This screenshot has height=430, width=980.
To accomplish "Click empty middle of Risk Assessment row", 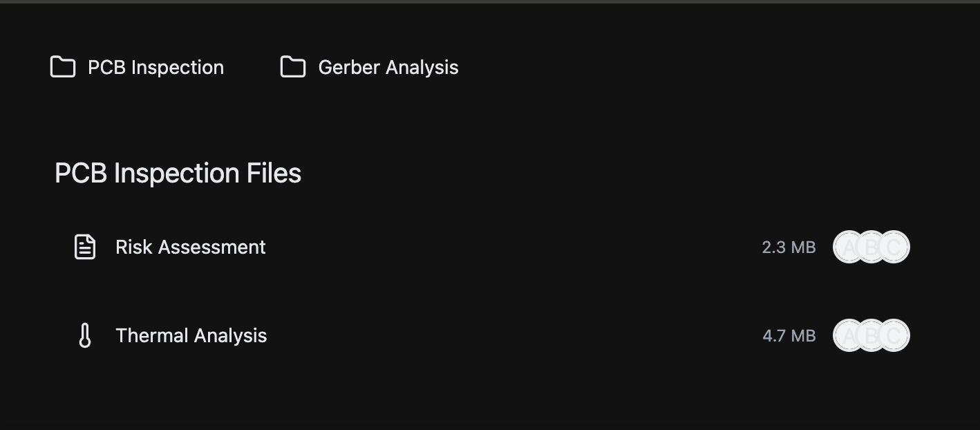I will tap(511, 247).
